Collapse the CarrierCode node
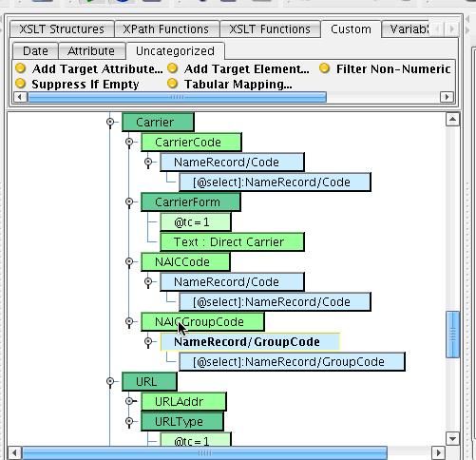Screen dimensions: 476x460 tap(129, 142)
